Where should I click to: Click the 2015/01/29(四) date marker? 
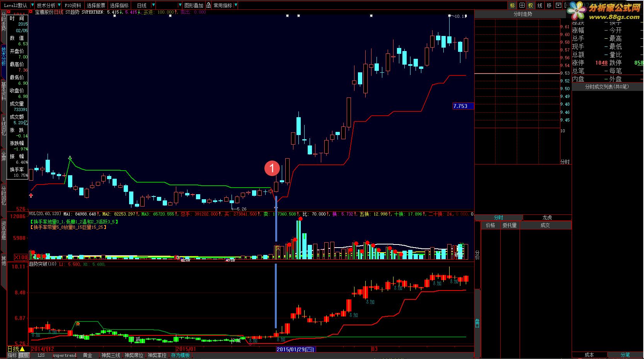(x=296, y=349)
